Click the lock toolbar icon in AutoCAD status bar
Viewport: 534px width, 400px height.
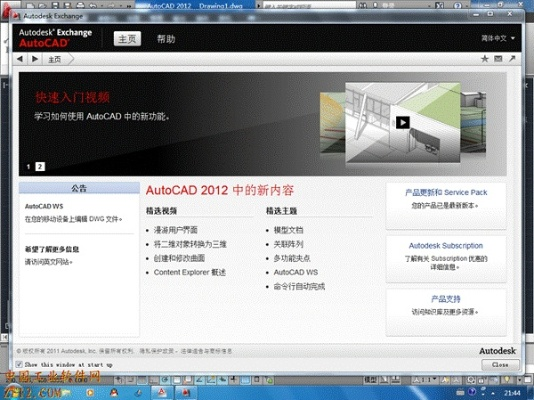(481, 380)
